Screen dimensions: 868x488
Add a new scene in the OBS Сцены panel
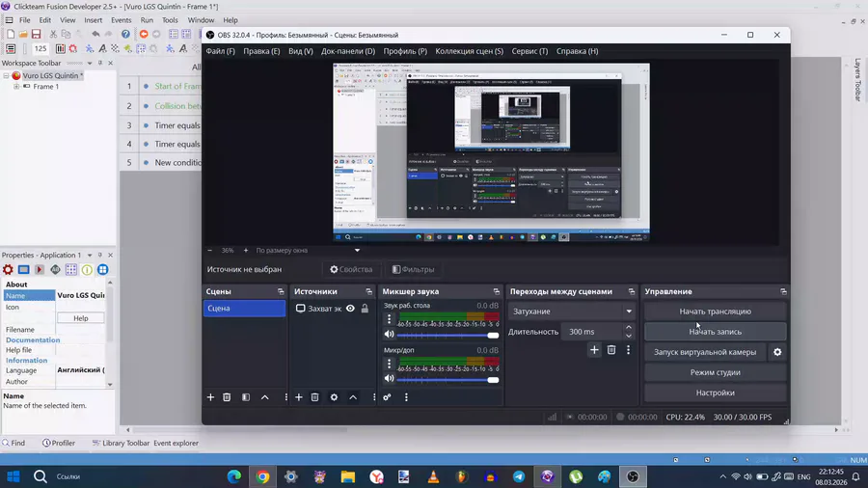[210, 397]
